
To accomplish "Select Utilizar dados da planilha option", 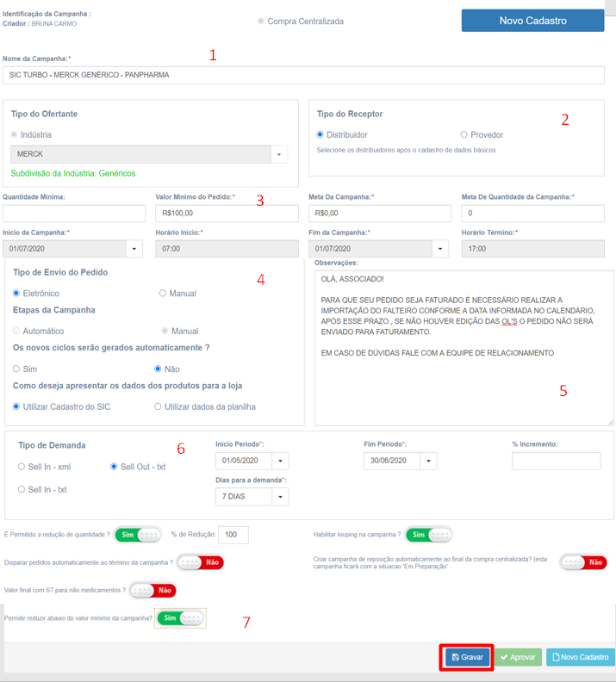I will point(158,406).
